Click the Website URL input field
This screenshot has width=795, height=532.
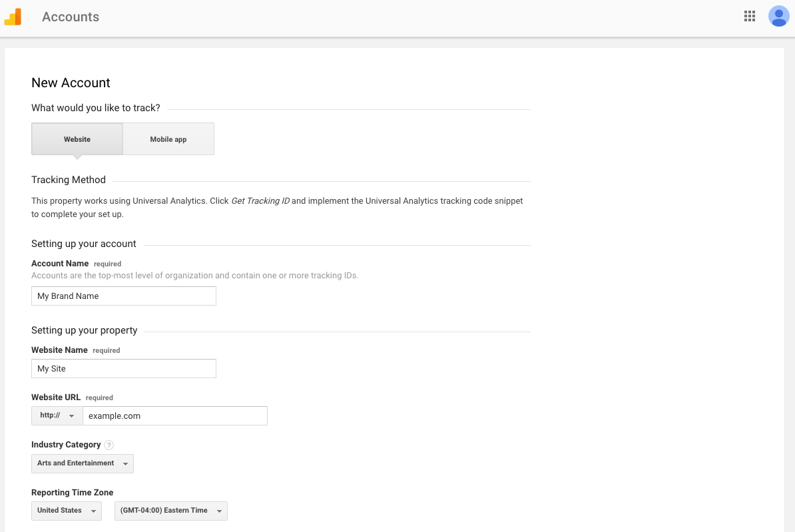pos(174,416)
